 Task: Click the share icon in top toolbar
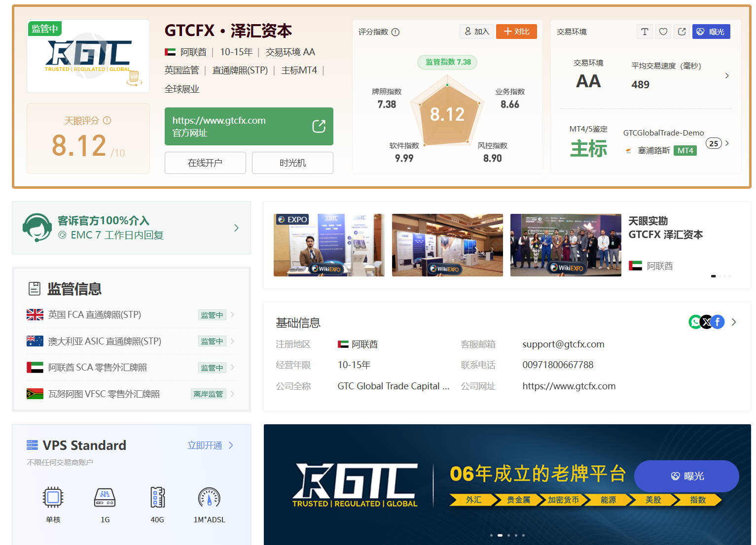682,32
